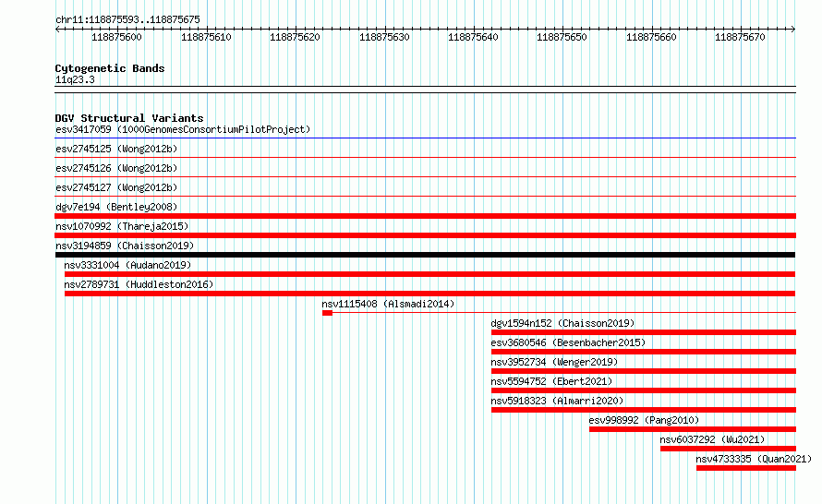The width and height of the screenshot is (822, 504).
Task: Click nsv2789731 (Huddleston2016) label
Action: click(139, 284)
